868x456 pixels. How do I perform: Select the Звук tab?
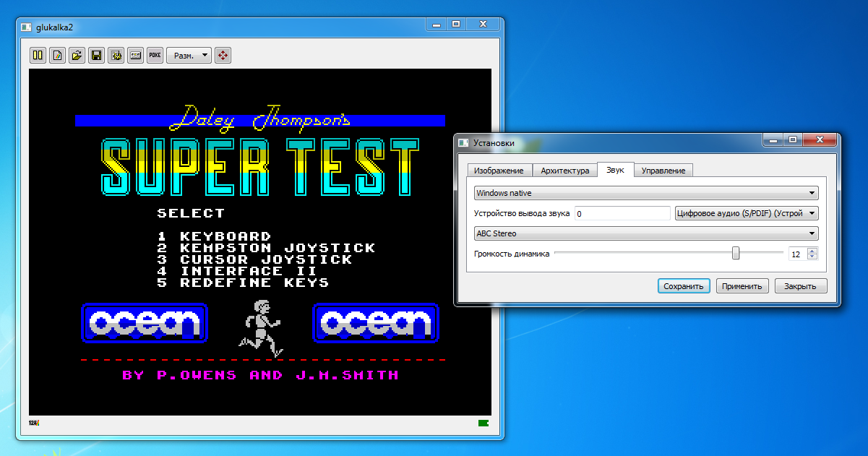click(x=616, y=170)
